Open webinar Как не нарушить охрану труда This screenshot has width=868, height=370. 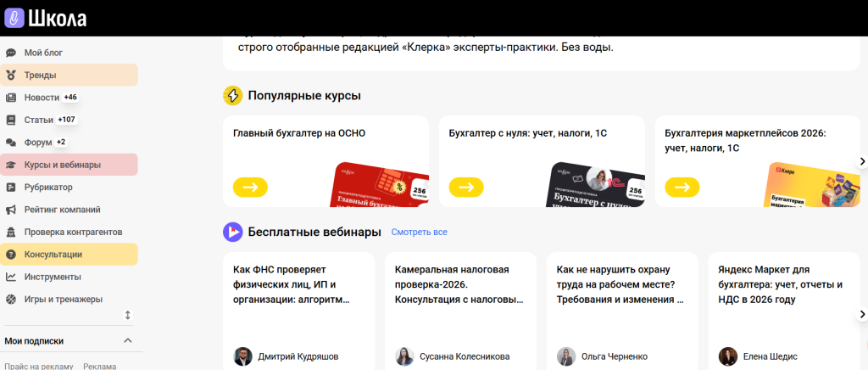(x=620, y=284)
